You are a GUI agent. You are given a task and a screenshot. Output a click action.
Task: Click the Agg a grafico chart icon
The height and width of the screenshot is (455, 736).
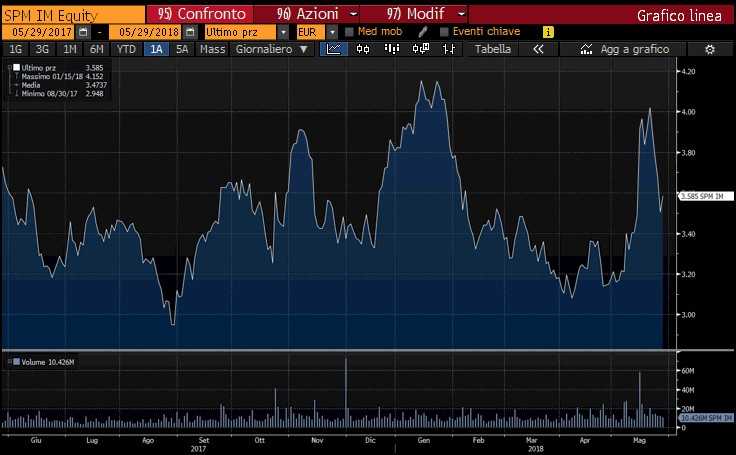tap(586, 49)
